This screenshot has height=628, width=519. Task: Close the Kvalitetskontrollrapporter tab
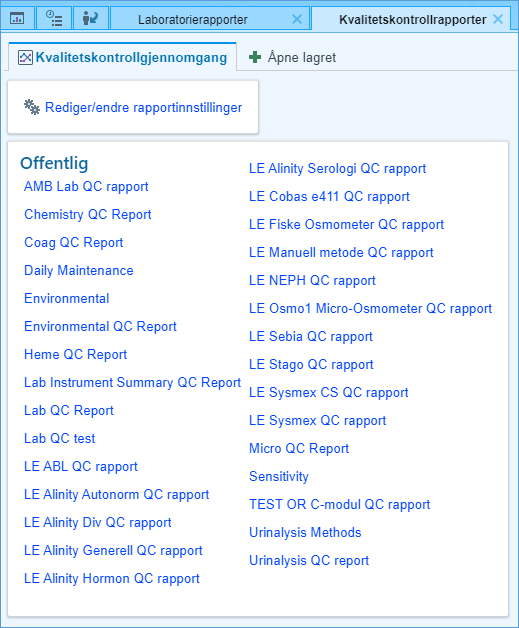point(498,19)
